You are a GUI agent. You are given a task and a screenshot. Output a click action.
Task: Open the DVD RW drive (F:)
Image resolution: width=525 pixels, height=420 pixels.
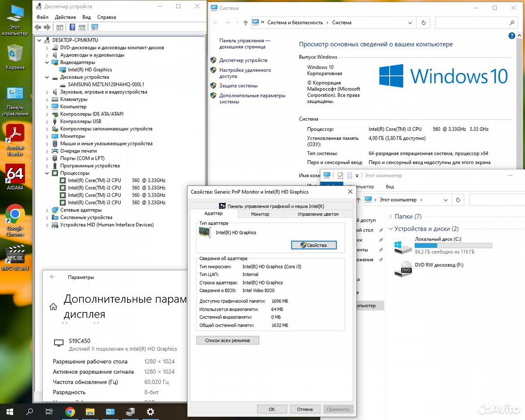coord(429,268)
